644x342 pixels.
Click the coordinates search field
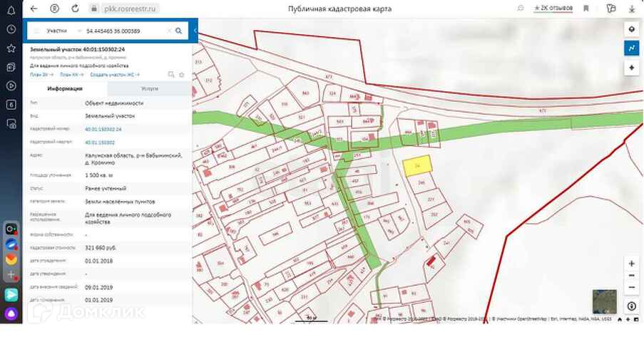pyautogui.click(x=124, y=31)
